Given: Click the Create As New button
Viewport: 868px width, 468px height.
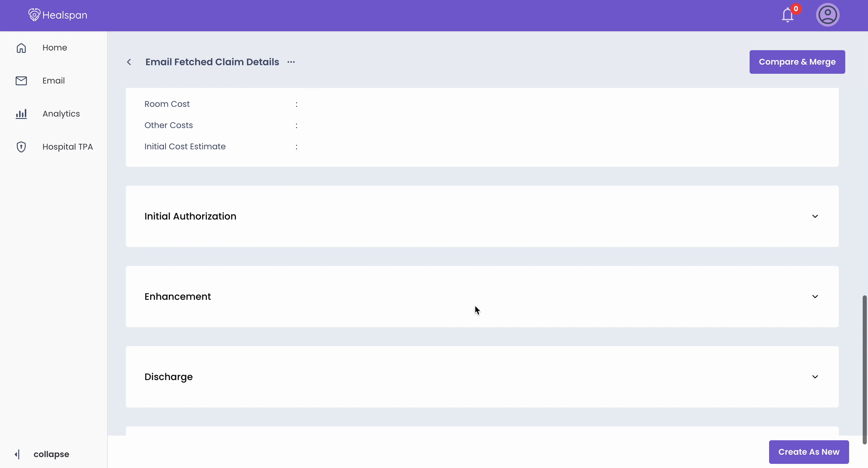Looking at the screenshot, I should click(809, 451).
